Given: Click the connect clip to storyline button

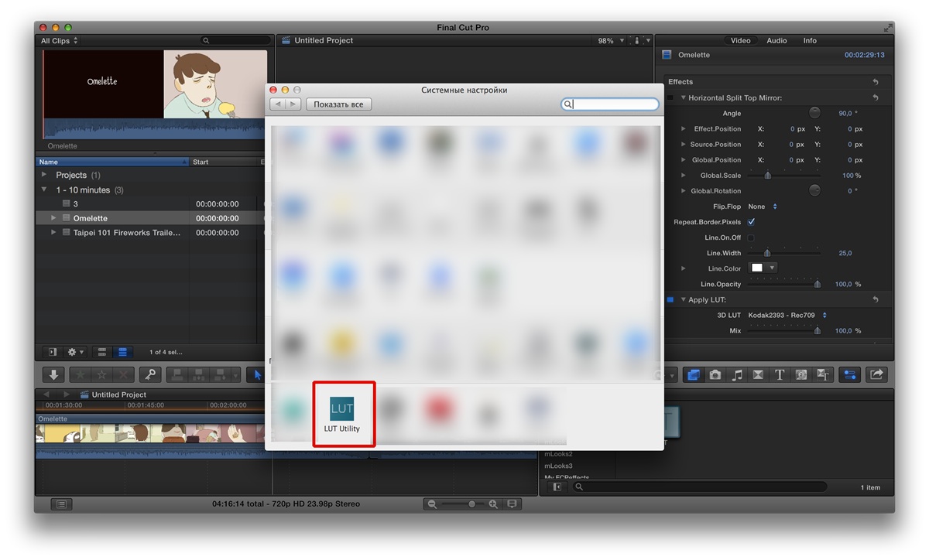Looking at the screenshot, I should 177,374.
